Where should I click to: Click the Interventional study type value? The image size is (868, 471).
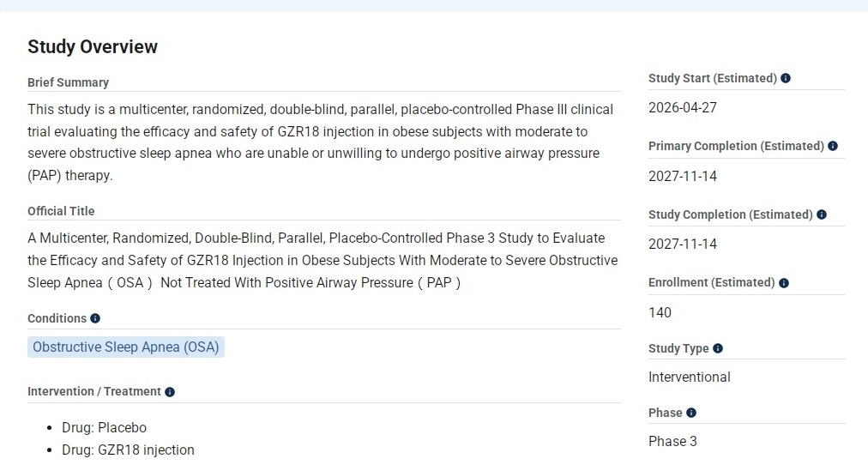click(690, 377)
